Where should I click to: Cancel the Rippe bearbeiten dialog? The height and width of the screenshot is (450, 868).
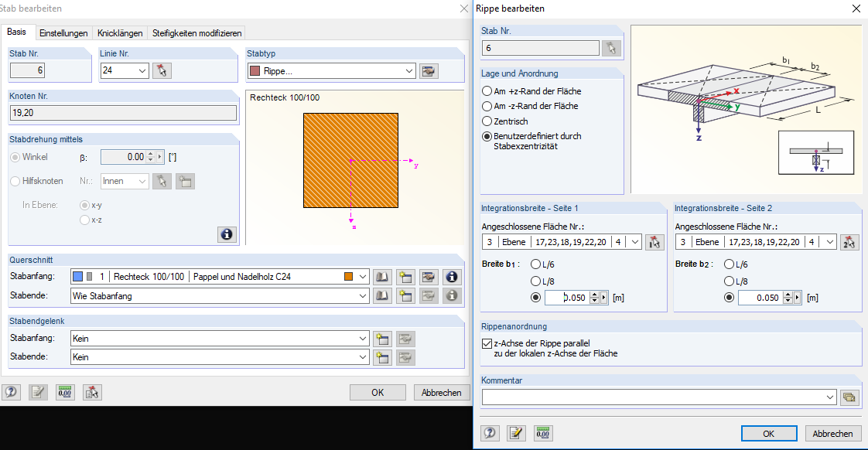pyautogui.click(x=832, y=434)
